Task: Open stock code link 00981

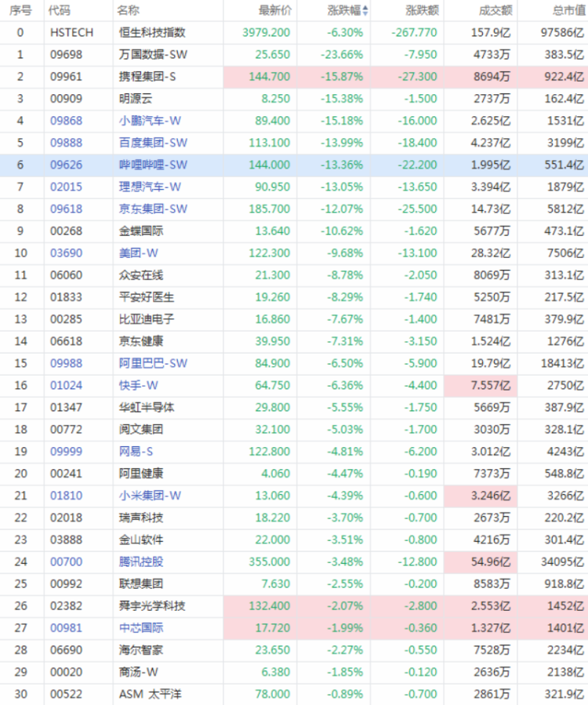Action: (66, 628)
